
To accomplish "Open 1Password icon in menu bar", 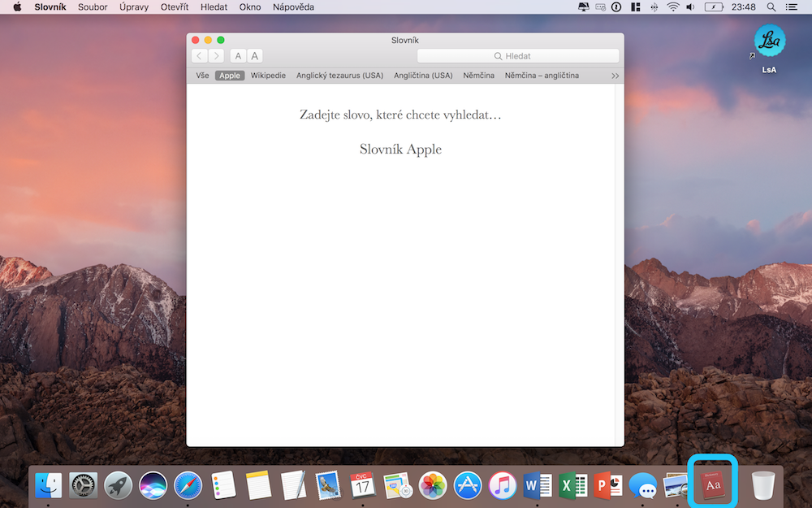I will click(x=616, y=7).
